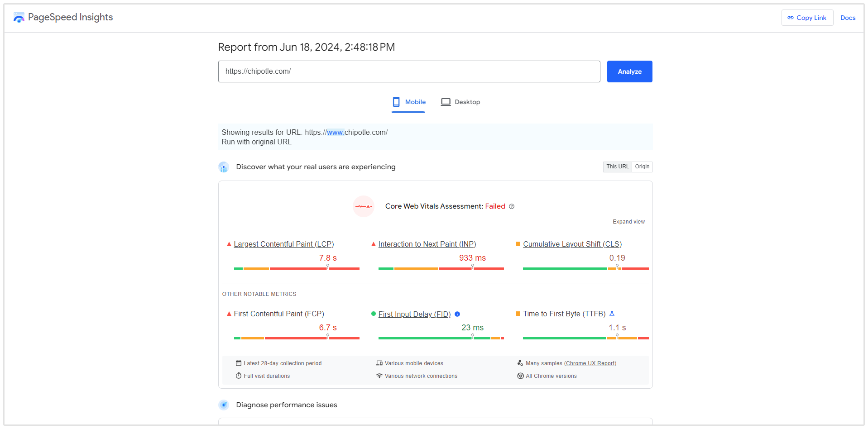
Task: Click the Copy Link button
Action: tap(807, 18)
